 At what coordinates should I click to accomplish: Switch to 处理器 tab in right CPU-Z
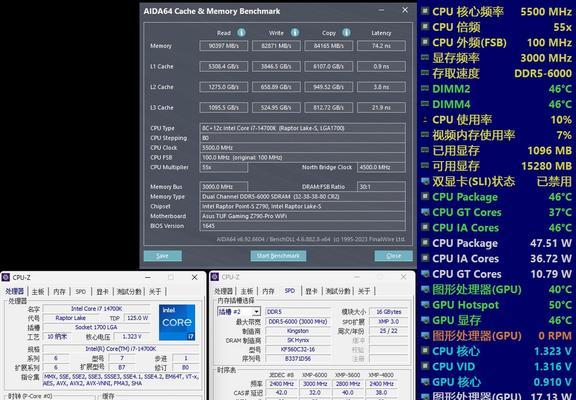(x=223, y=291)
